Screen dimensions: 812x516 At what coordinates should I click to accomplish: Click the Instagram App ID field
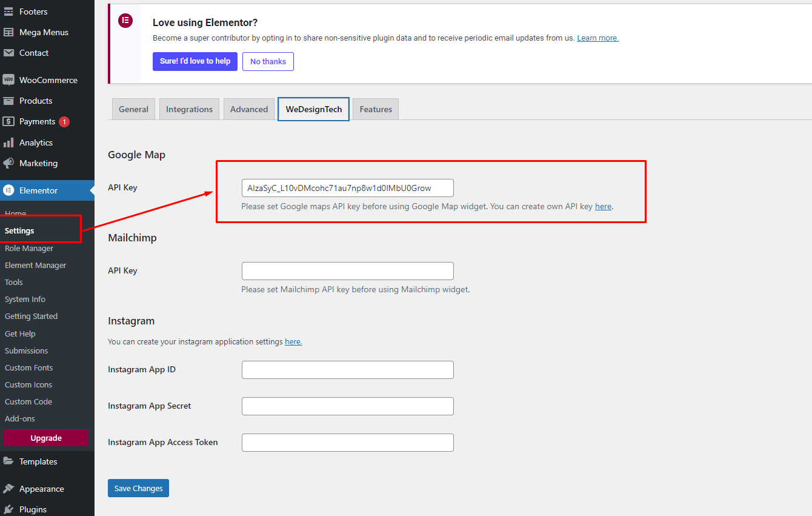pos(348,370)
